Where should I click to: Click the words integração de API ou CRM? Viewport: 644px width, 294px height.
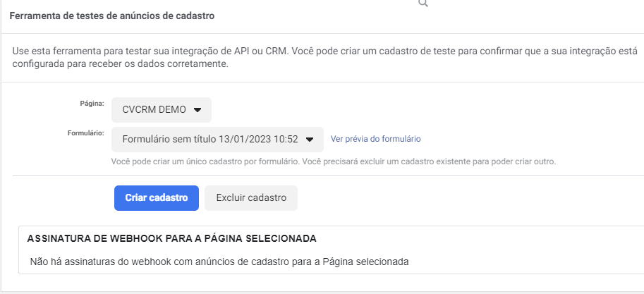pyautogui.click(x=231, y=51)
